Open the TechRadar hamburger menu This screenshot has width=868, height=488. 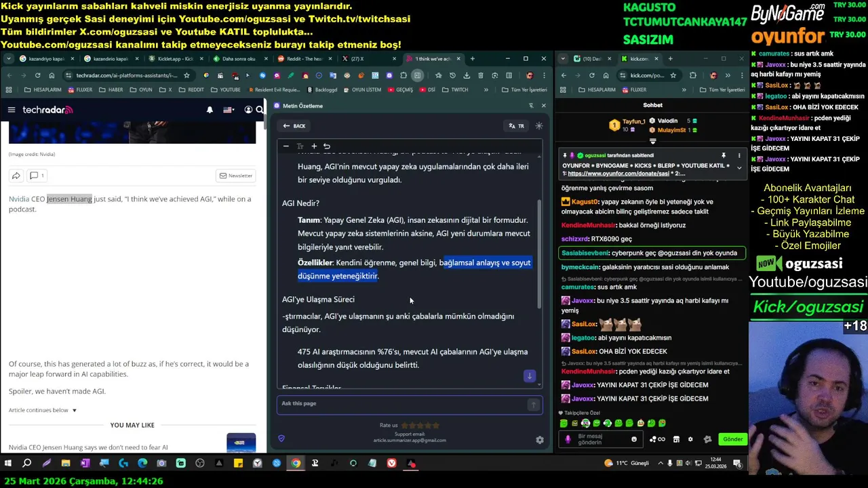pos(12,110)
